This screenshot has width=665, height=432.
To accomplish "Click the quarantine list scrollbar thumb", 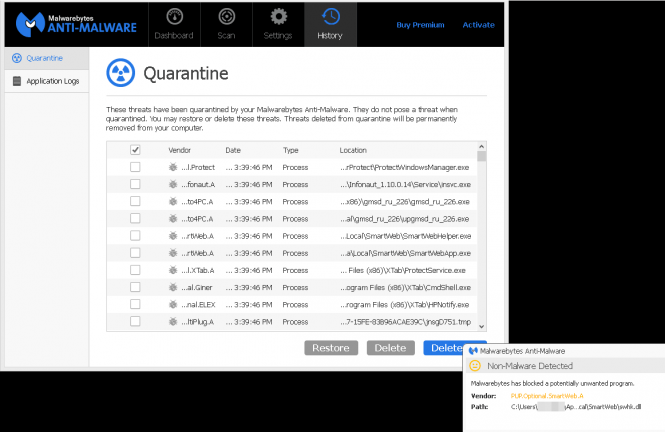I will pyautogui.click(x=481, y=156).
